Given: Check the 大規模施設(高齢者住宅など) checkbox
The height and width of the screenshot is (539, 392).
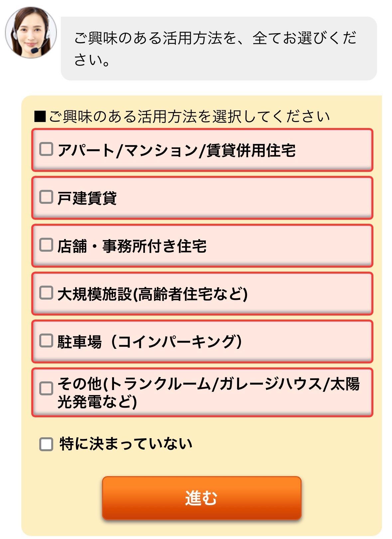Looking at the screenshot, I should point(46,293).
